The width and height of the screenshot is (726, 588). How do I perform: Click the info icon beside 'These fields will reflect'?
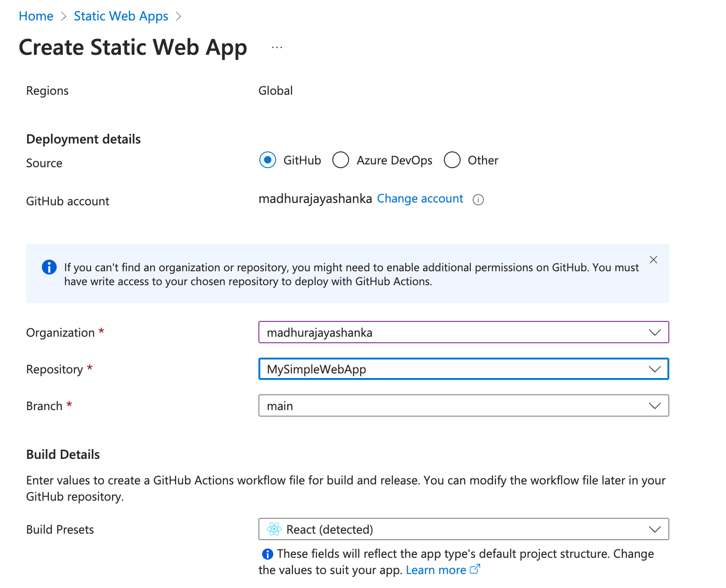267,554
